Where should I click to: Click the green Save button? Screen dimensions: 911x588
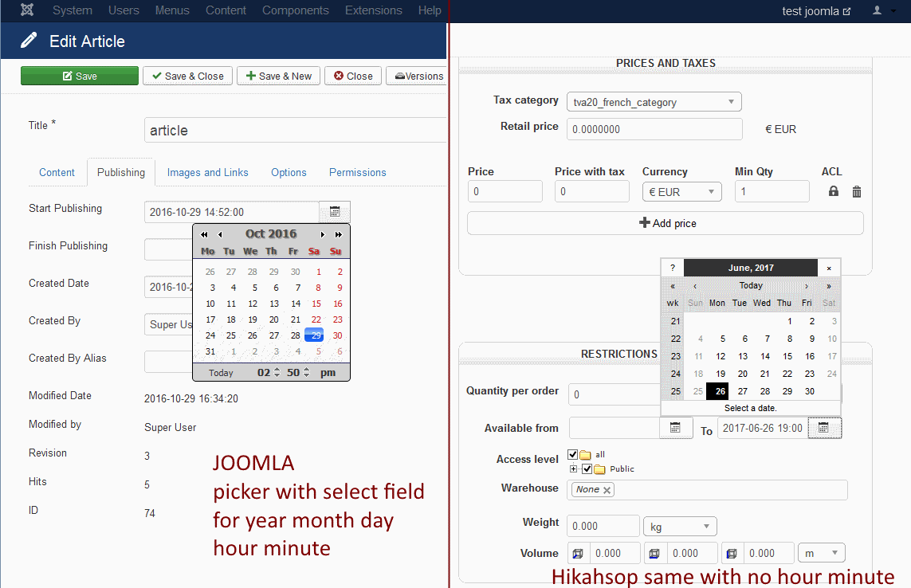pyautogui.click(x=80, y=76)
